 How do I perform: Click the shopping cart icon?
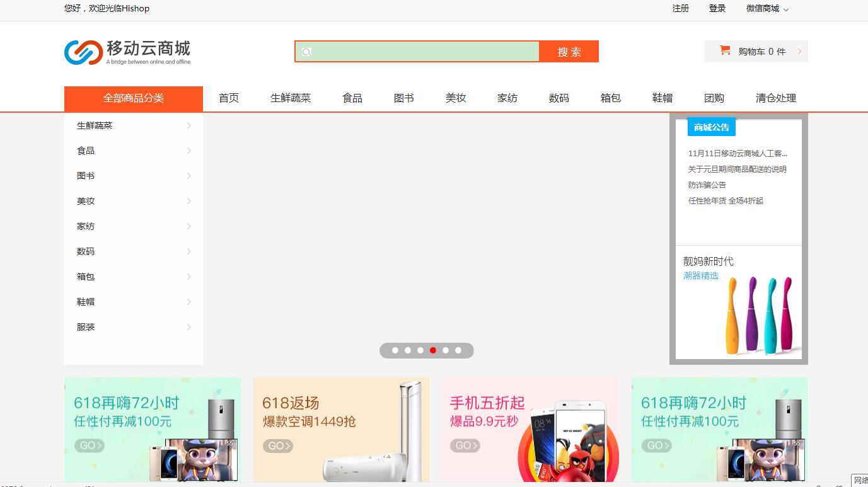[725, 50]
